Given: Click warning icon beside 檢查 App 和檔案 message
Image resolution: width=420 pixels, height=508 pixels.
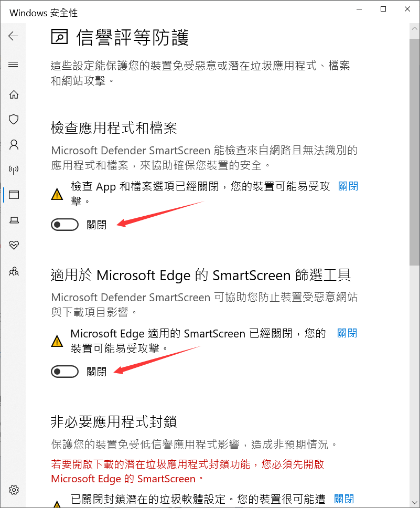Looking at the screenshot, I should coord(57,194).
